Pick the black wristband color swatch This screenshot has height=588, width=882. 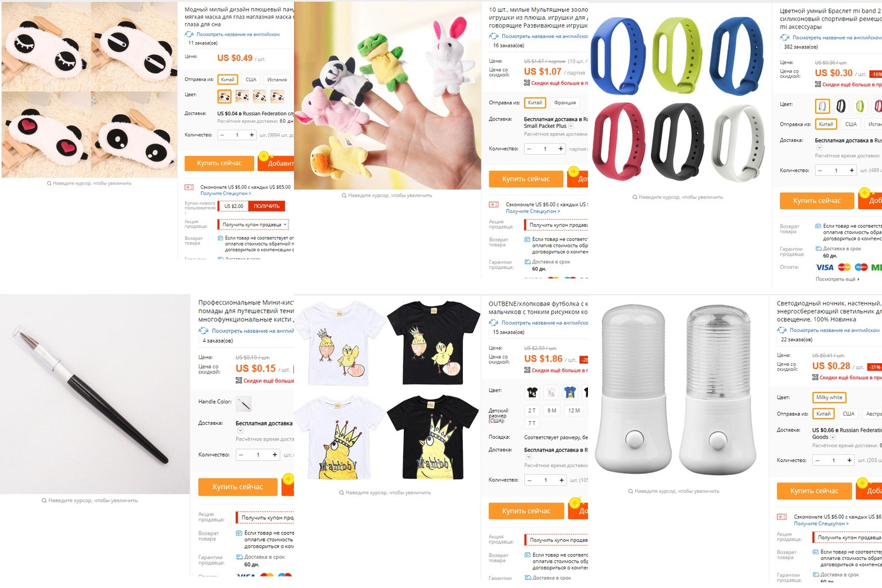click(841, 106)
